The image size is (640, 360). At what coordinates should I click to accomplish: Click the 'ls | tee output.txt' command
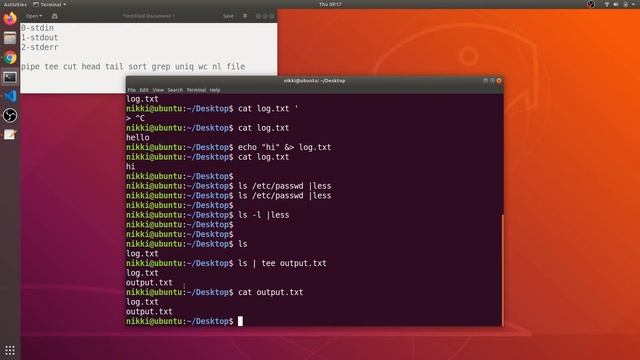pos(282,263)
